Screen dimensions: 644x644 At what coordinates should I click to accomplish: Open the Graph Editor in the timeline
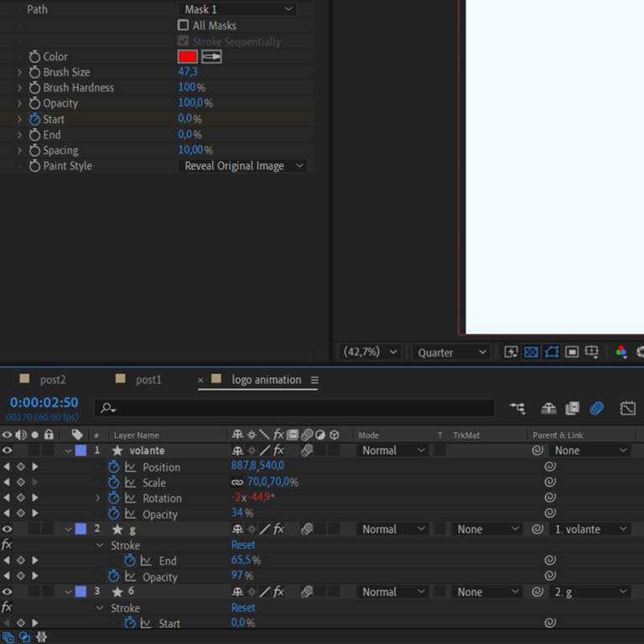[x=628, y=408]
